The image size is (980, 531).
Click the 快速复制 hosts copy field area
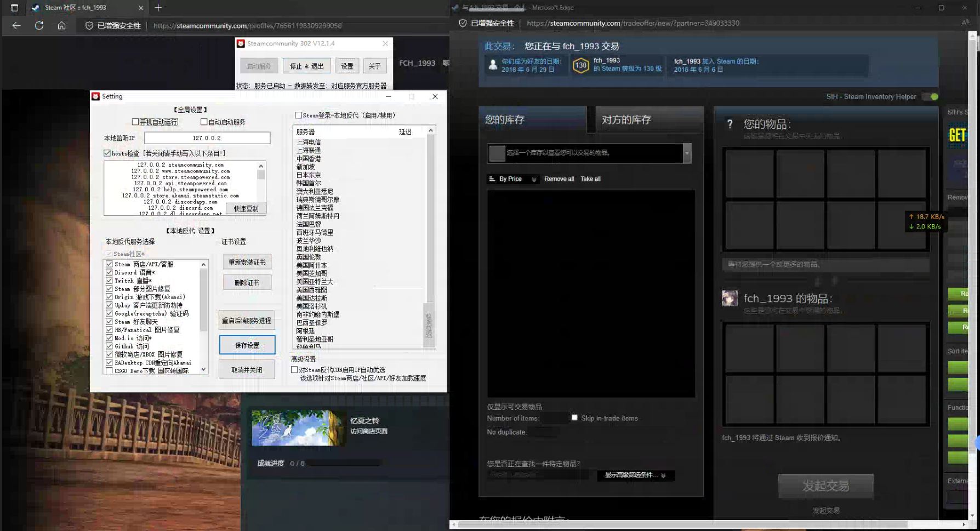(245, 208)
